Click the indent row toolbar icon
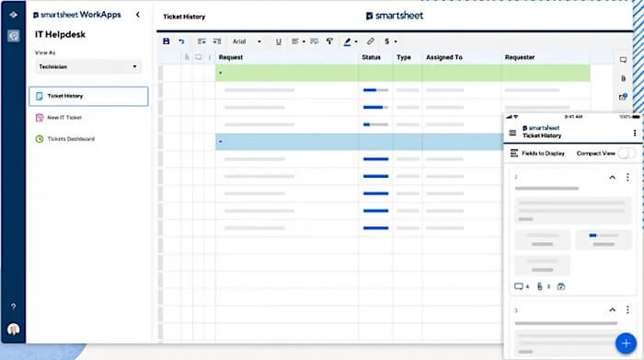 click(x=217, y=41)
